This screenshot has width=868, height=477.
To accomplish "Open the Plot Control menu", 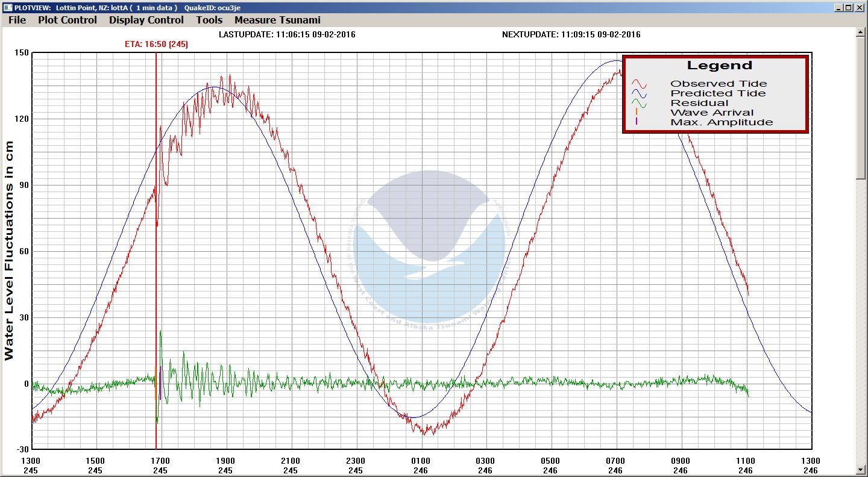I will (x=68, y=20).
